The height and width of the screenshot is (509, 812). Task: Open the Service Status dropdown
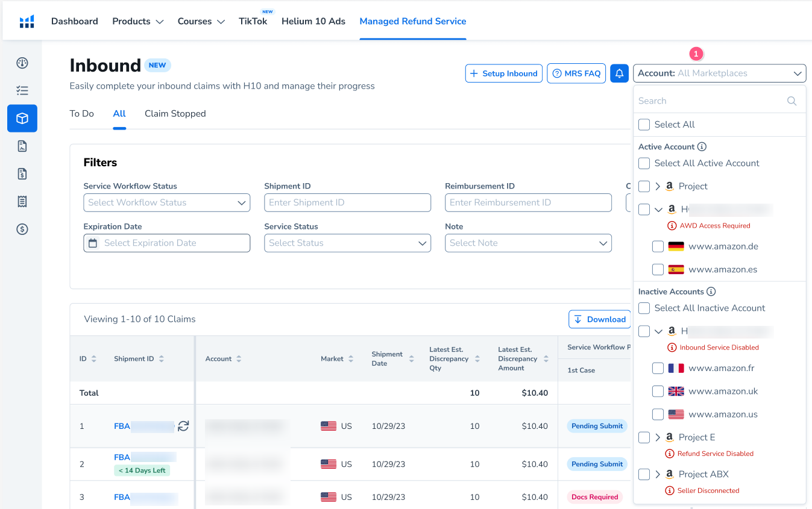click(348, 243)
